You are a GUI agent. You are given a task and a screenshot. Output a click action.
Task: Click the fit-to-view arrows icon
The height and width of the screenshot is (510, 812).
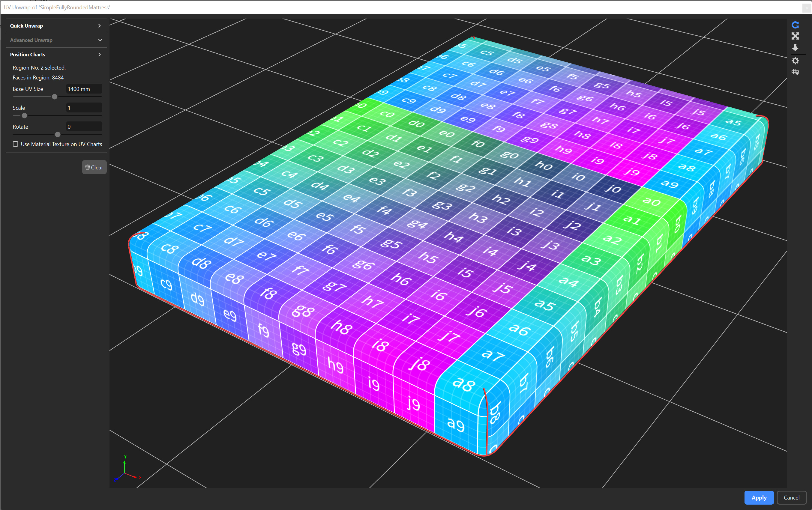[x=795, y=36]
